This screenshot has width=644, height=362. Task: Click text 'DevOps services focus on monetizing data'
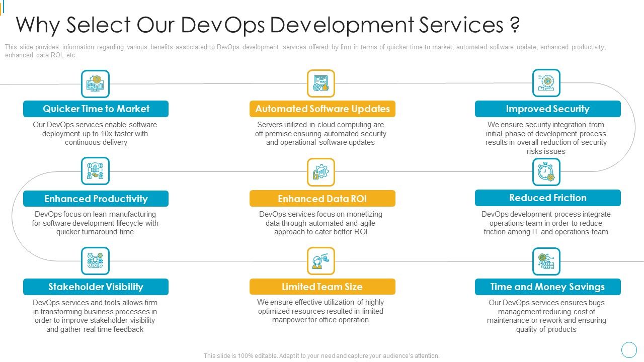[320, 223]
